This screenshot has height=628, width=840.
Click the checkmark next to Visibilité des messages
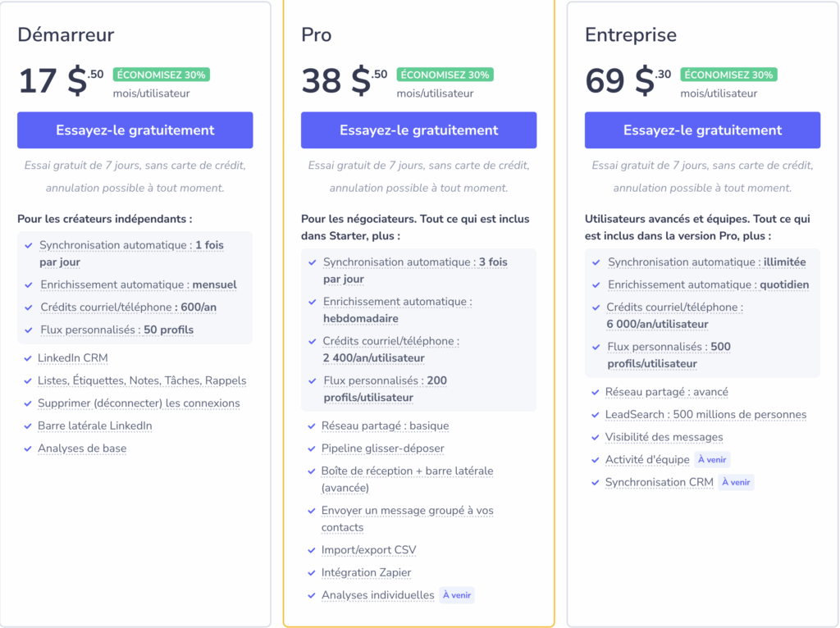click(x=596, y=437)
